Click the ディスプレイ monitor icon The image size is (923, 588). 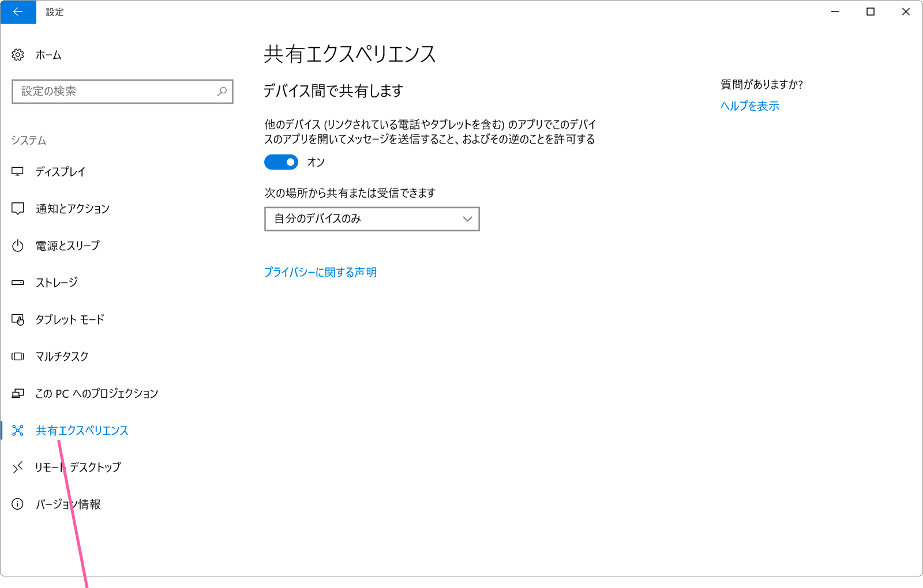point(18,171)
